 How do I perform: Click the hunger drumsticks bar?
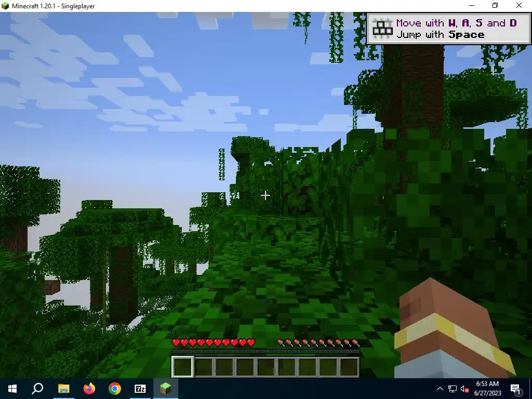318,343
